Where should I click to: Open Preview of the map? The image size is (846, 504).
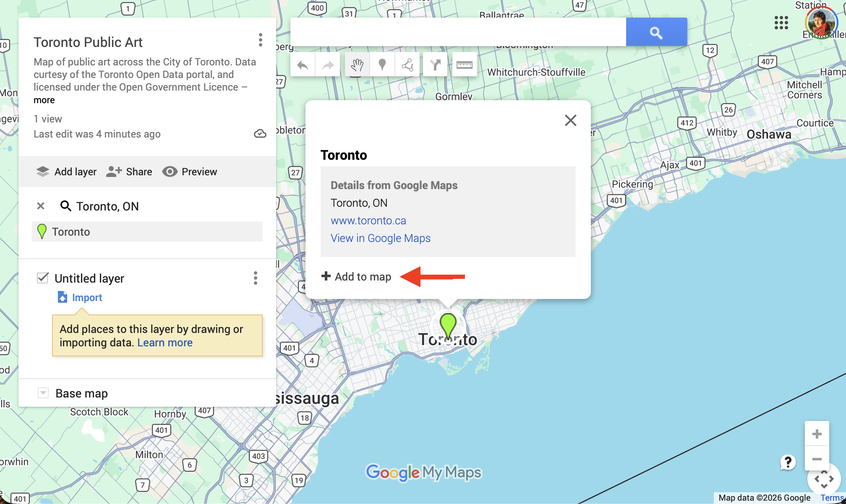[190, 171]
